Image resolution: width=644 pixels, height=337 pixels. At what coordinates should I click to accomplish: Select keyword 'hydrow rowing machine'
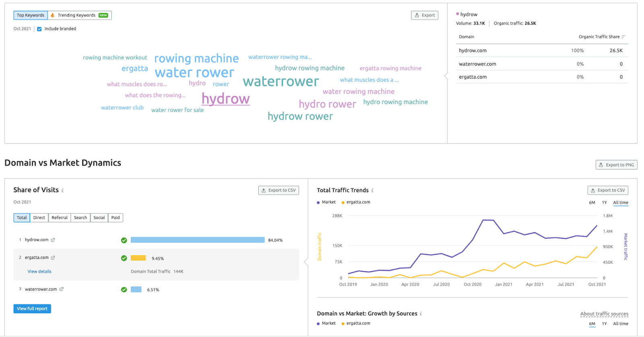point(310,68)
